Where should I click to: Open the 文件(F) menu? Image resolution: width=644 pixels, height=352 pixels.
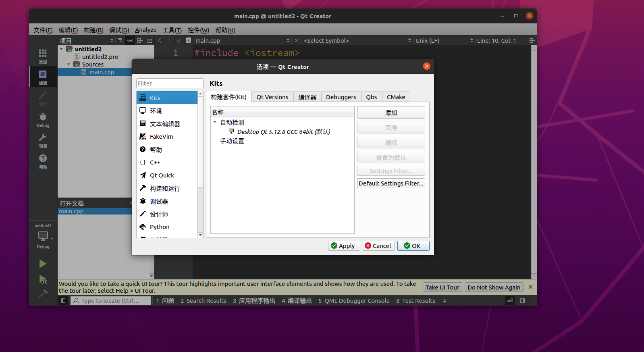(43, 30)
